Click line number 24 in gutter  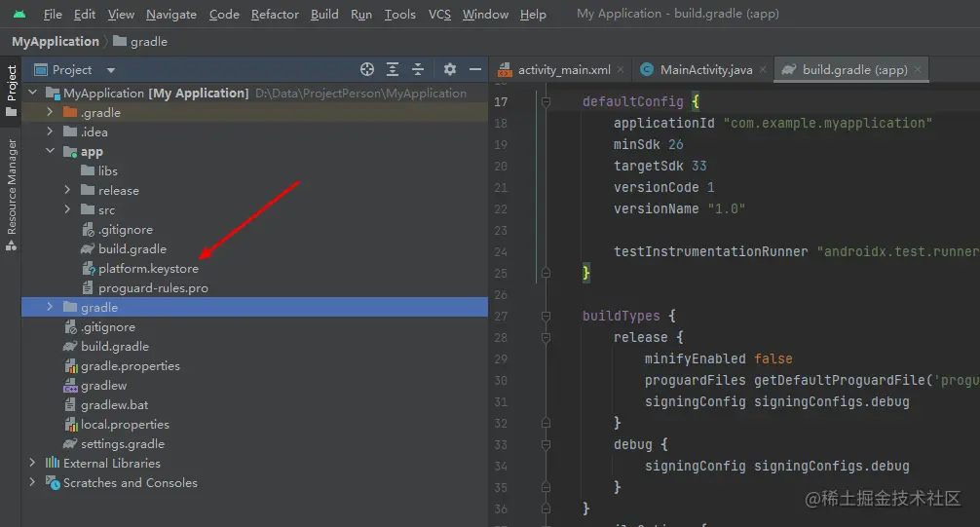click(501, 252)
